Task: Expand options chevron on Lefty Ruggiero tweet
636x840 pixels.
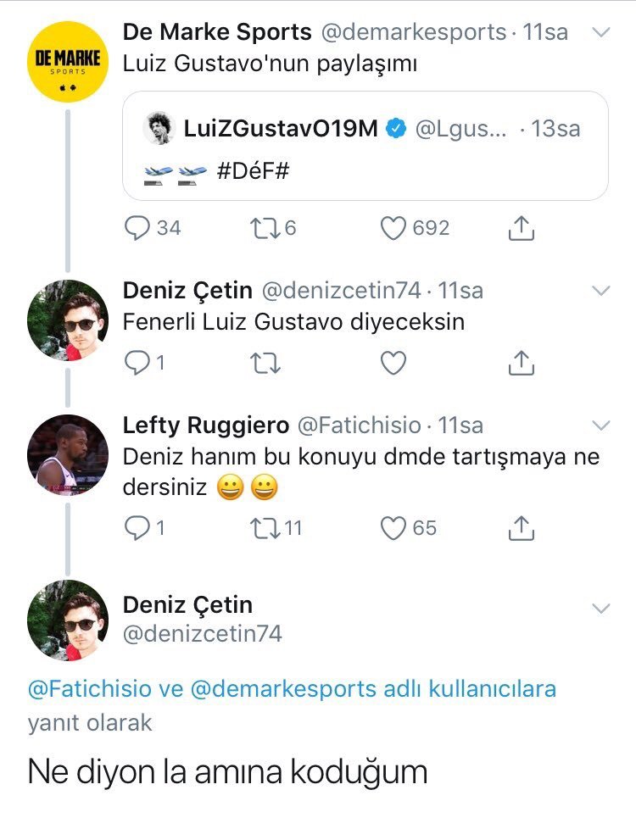Action: click(x=600, y=425)
